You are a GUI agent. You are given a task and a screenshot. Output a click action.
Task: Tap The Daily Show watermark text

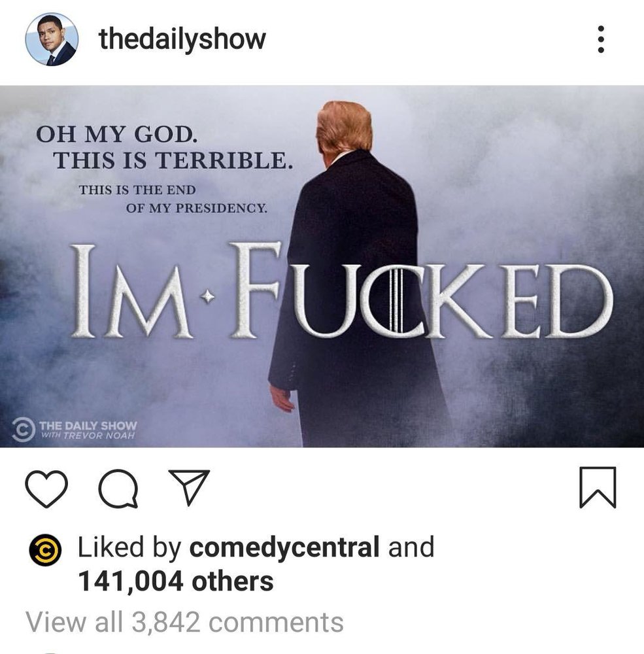(x=88, y=430)
